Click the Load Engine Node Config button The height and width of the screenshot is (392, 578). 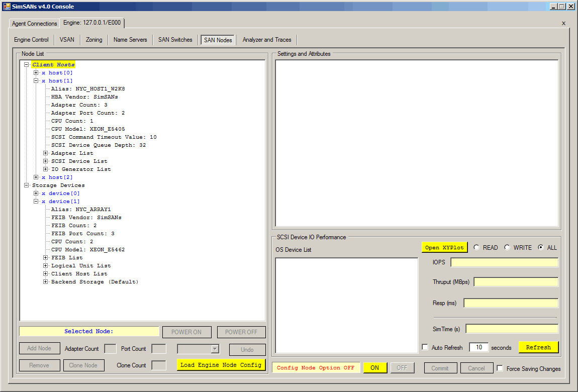pyautogui.click(x=221, y=365)
